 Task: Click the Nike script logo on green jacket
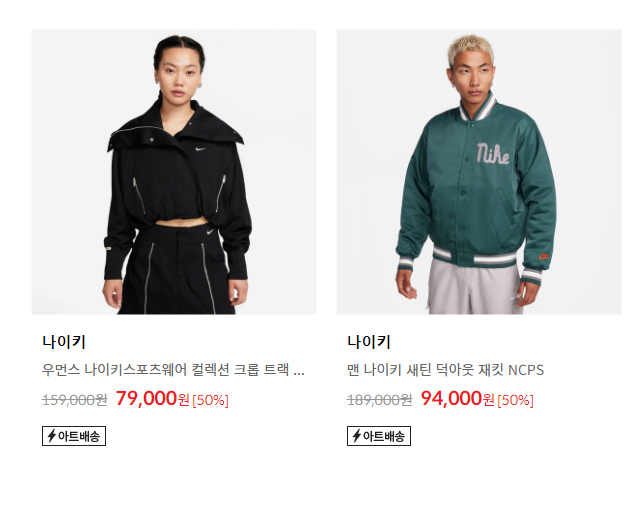point(493,154)
